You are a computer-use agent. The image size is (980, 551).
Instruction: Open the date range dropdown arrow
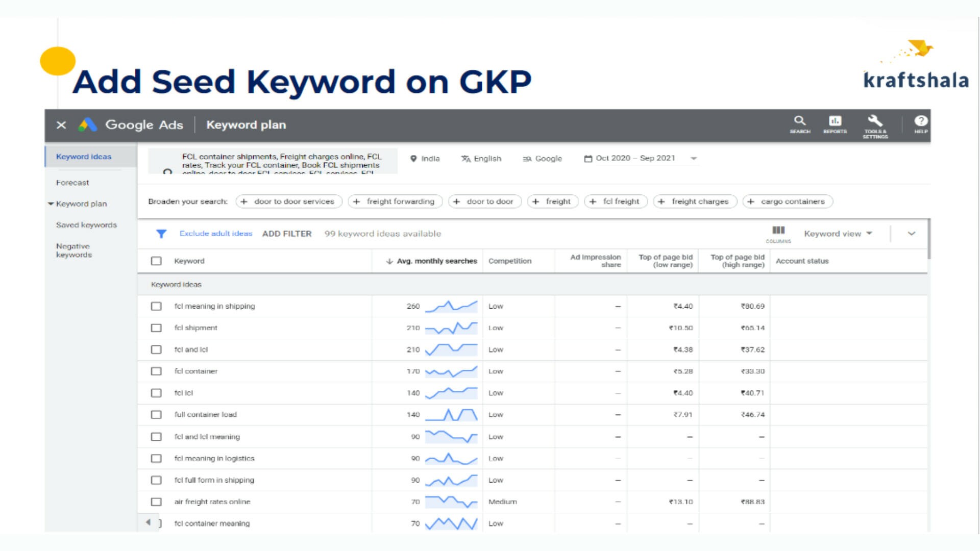point(694,159)
